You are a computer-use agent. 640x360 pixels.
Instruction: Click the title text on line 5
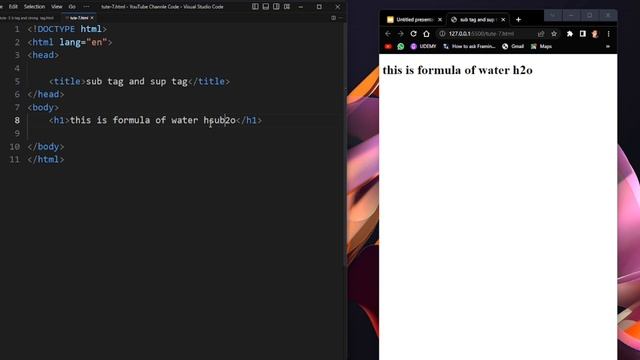[x=137, y=81]
